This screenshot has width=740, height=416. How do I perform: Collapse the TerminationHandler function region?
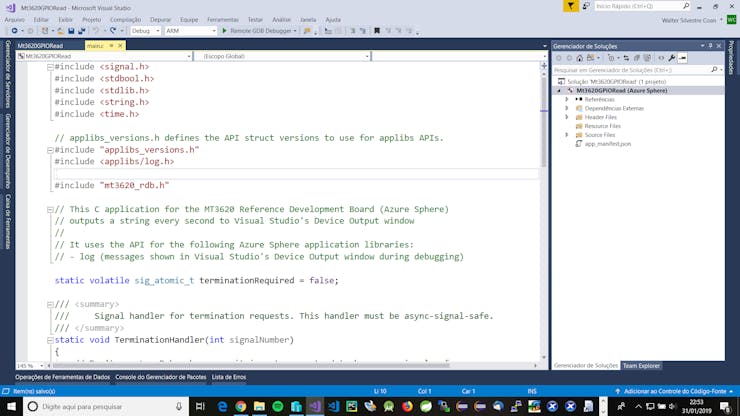tap(50, 340)
